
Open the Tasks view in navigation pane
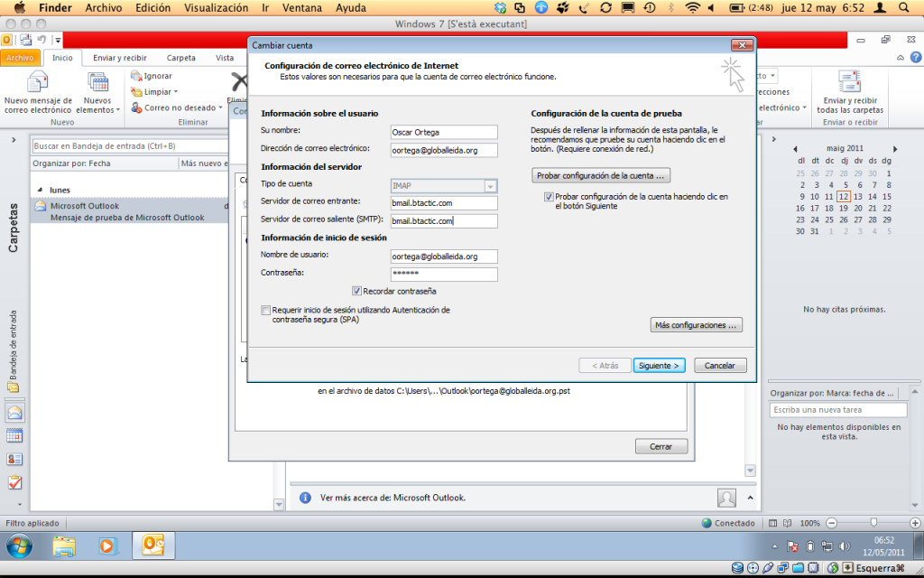click(14, 482)
